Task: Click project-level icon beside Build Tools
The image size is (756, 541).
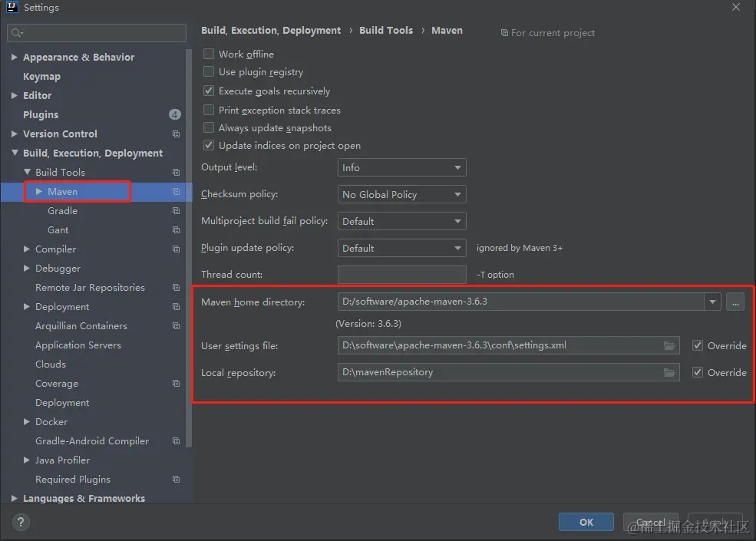Action: pyautogui.click(x=176, y=172)
